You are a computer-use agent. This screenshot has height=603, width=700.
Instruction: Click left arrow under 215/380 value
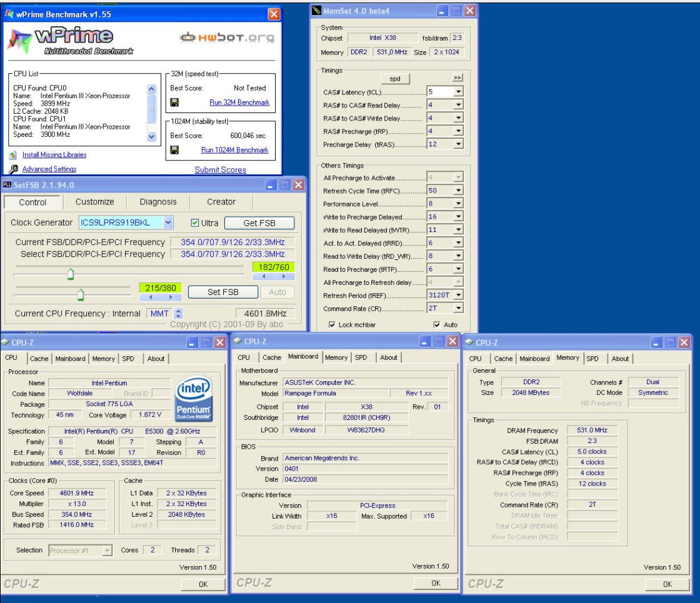coord(151,297)
